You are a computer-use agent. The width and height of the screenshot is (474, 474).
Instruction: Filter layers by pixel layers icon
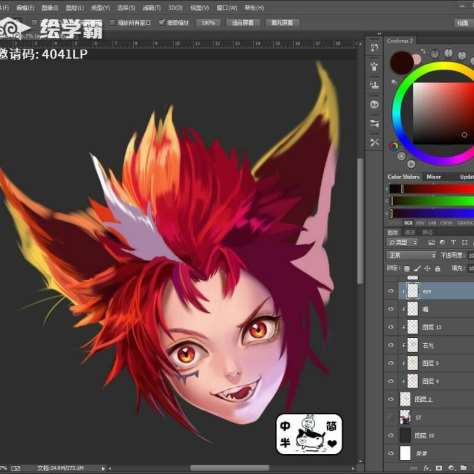pyautogui.click(x=431, y=243)
